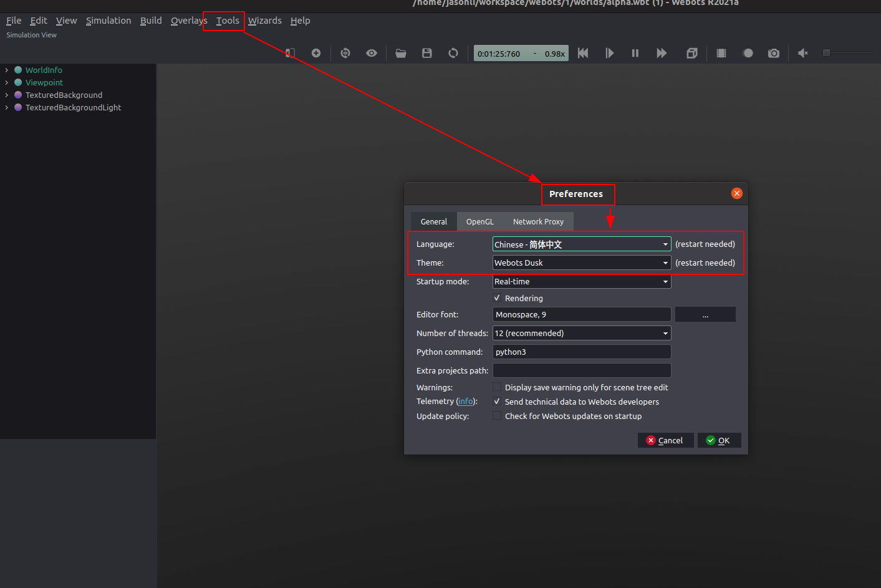Click the restore viewpoint icon
Viewport: 881px width, 588px height.
pyautogui.click(x=345, y=53)
